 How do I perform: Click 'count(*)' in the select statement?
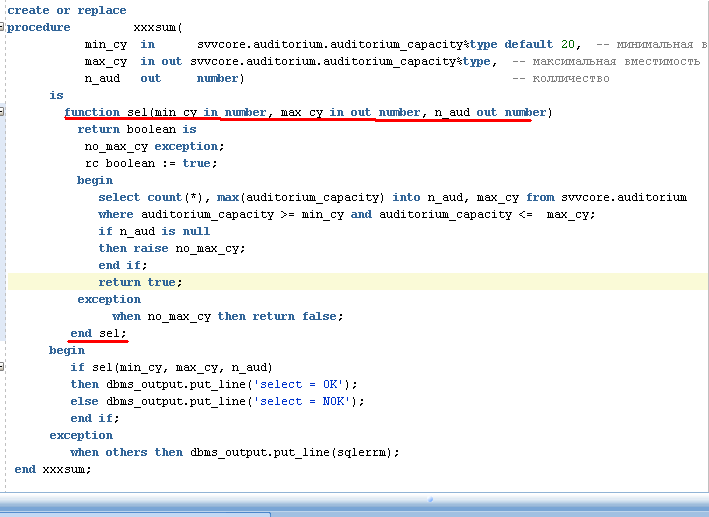[175, 198]
